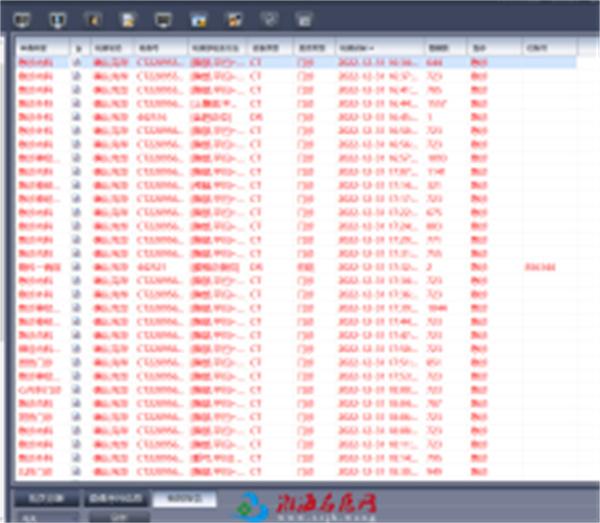Click the first monitor icon in the toolbar
This screenshot has width=600, height=523.
[x=24, y=19]
